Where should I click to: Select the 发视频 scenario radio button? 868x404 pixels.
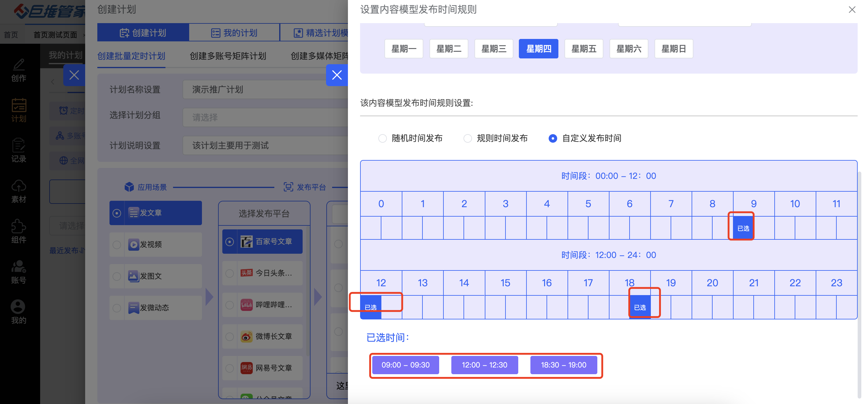116,245
